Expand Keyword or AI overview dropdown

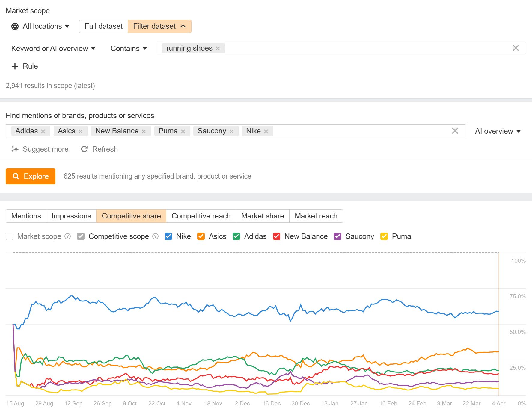coord(53,49)
